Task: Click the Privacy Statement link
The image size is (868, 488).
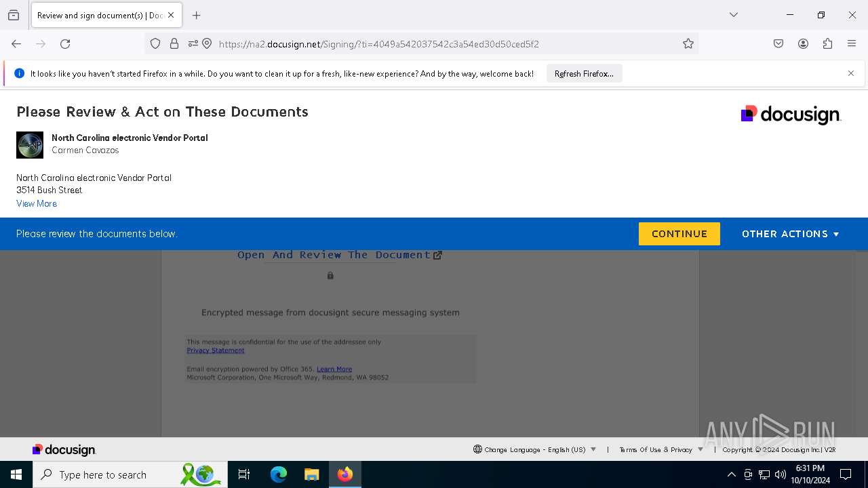Action: [x=216, y=350]
